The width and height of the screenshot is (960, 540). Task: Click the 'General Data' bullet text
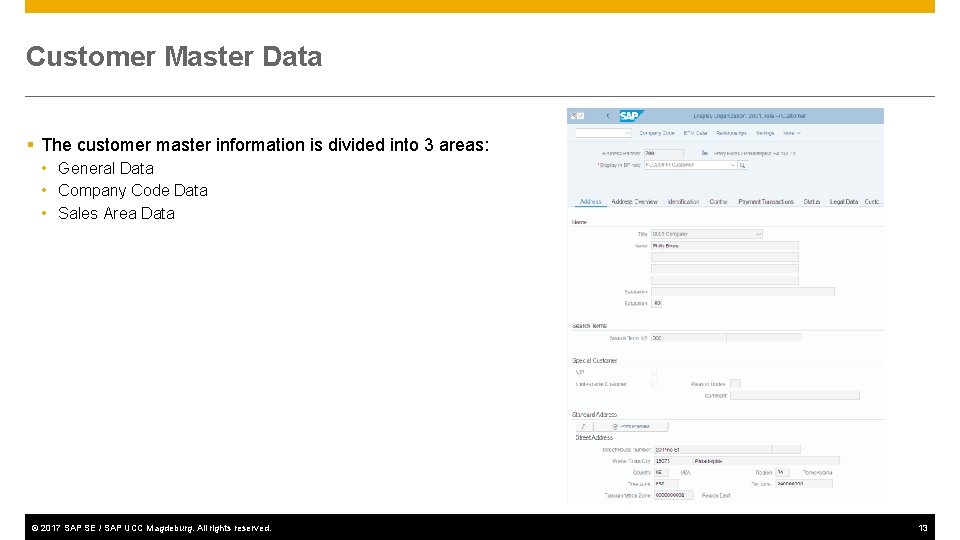pos(106,168)
